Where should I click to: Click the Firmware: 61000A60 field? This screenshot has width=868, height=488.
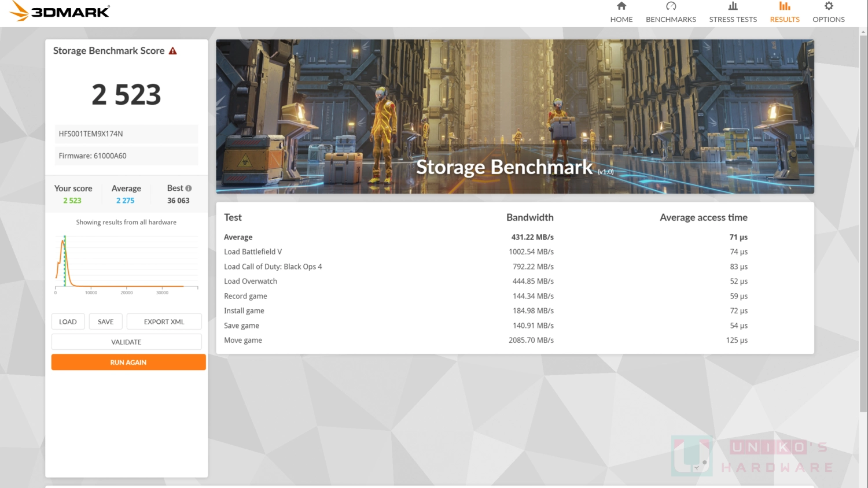coord(126,156)
